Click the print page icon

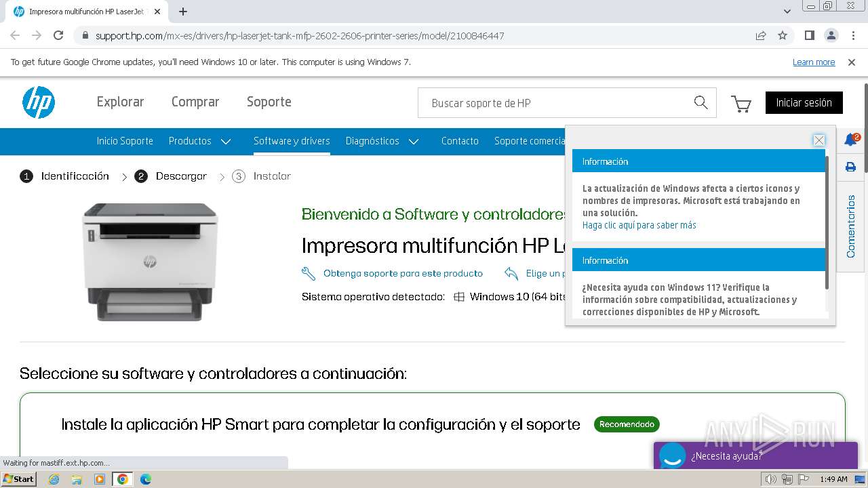(x=850, y=167)
